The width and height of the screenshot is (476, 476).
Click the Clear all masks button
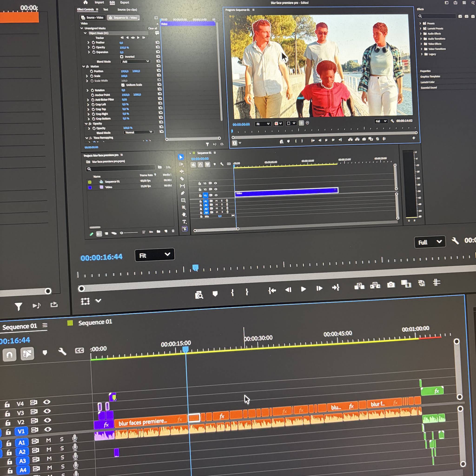pos(152,28)
